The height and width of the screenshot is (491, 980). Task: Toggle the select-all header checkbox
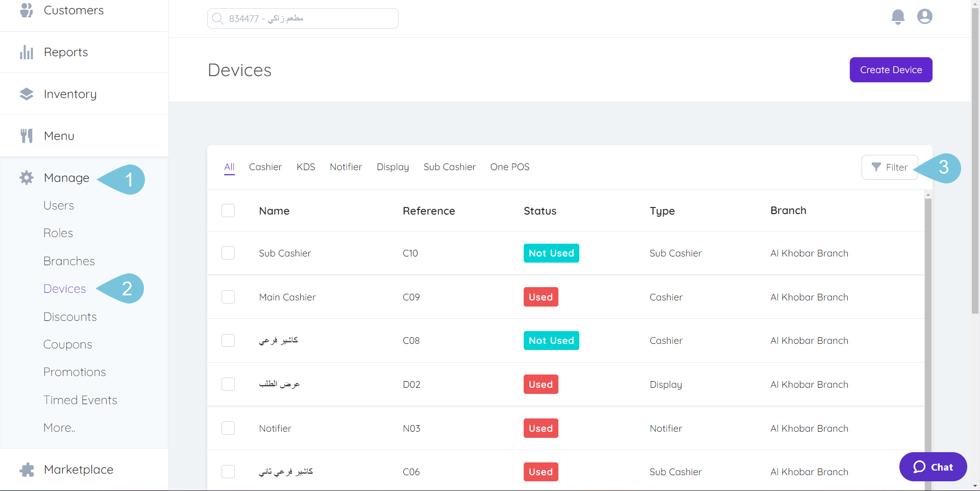click(x=228, y=211)
